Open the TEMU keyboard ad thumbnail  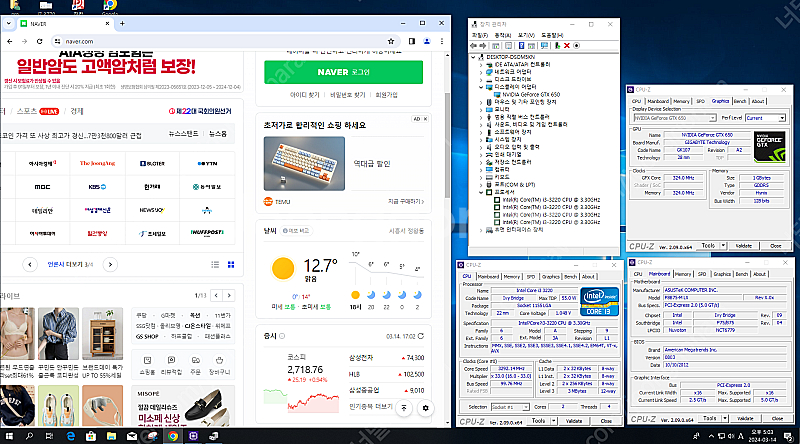(304, 164)
